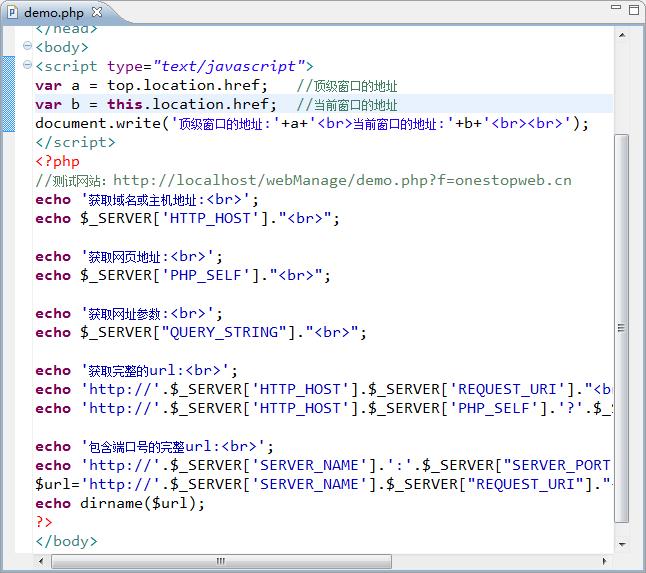Click the horizontal scrollbar right arrow

[604, 561]
